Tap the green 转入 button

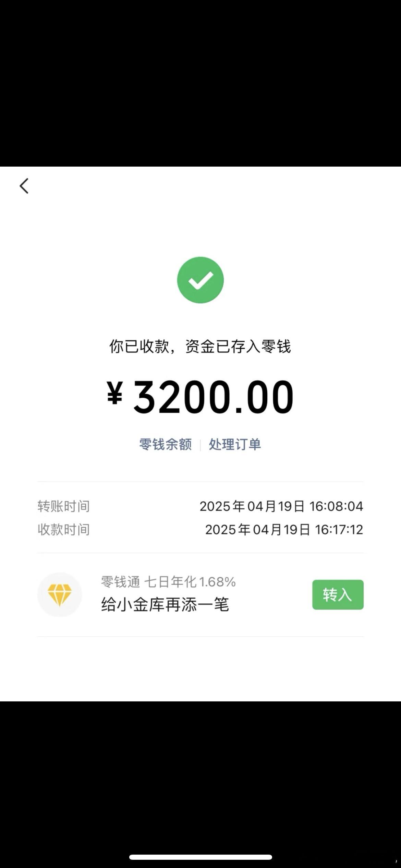pos(338,595)
